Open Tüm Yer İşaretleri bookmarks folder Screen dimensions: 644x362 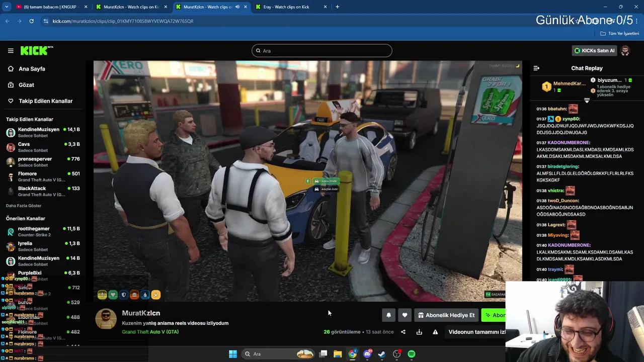click(620, 34)
